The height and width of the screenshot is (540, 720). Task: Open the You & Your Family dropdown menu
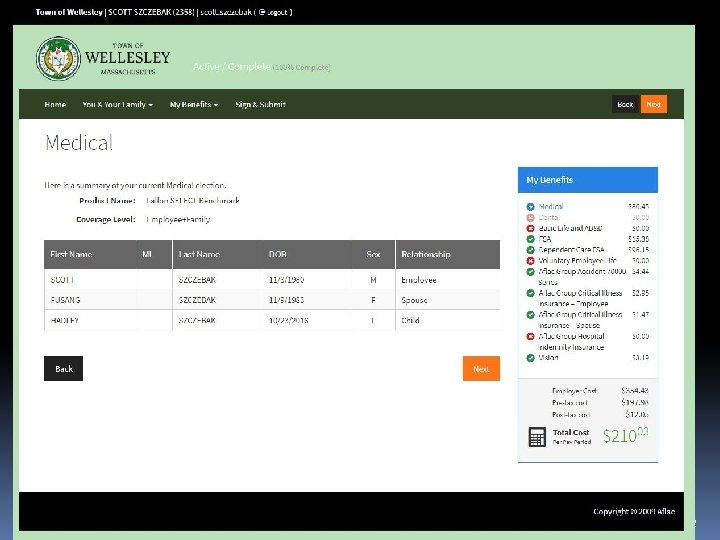click(118, 105)
